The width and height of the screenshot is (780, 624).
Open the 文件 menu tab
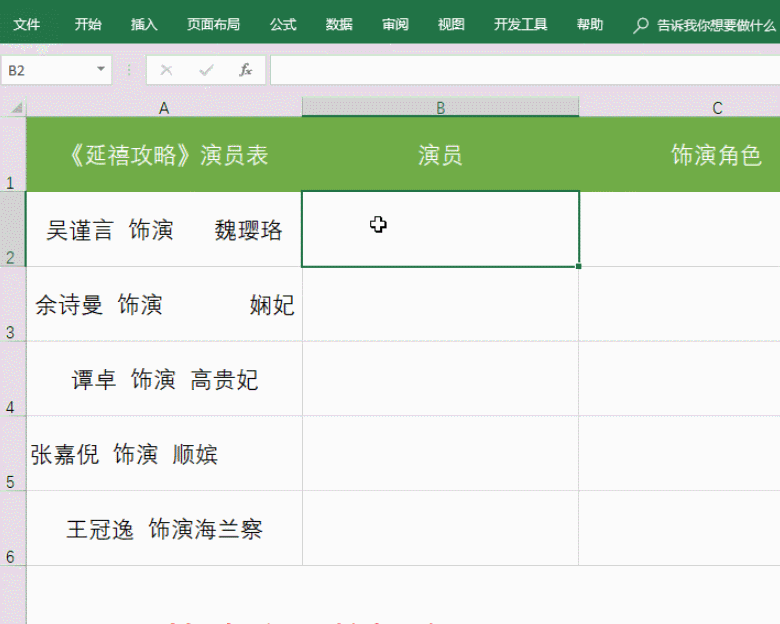[26, 24]
